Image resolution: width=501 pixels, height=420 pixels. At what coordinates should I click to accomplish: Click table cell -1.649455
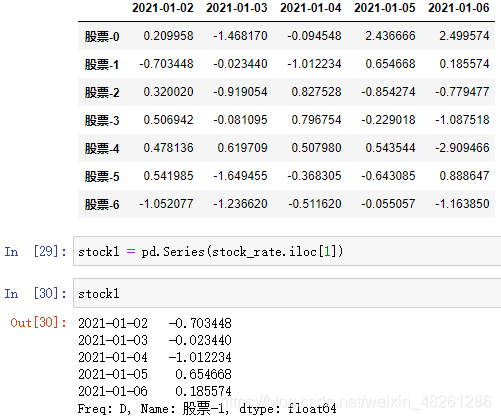point(240,176)
